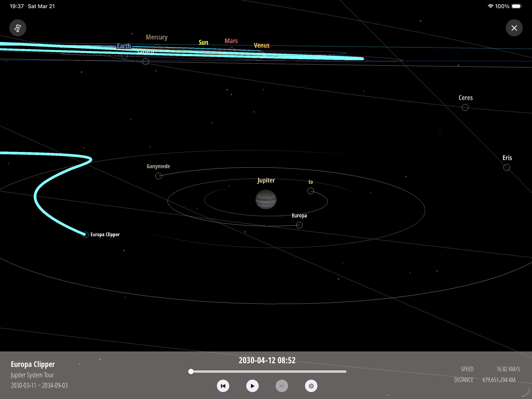Open the signpost navigation menu
Image resolution: width=532 pixels, height=399 pixels.
18,28
